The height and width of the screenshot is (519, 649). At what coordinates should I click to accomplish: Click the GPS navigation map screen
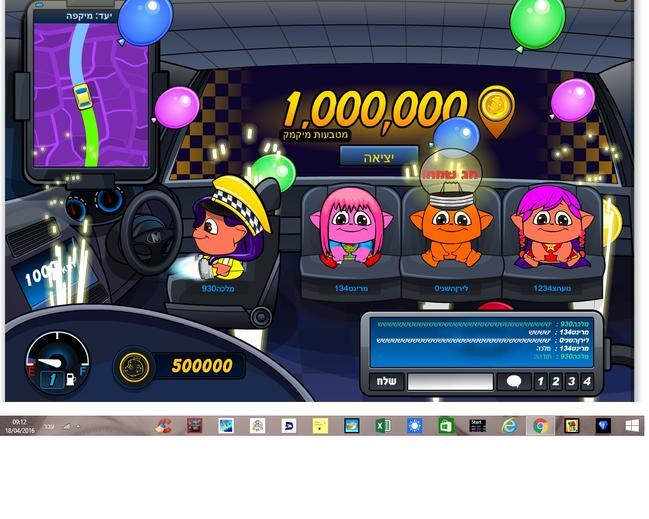pyautogui.click(x=90, y=95)
